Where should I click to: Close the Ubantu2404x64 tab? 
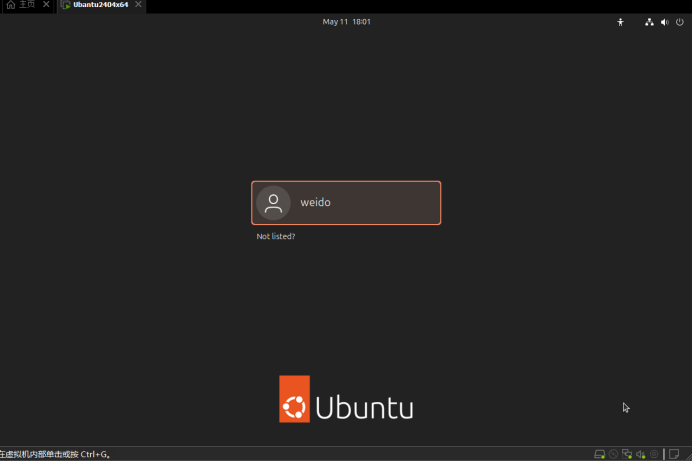click(138, 4)
